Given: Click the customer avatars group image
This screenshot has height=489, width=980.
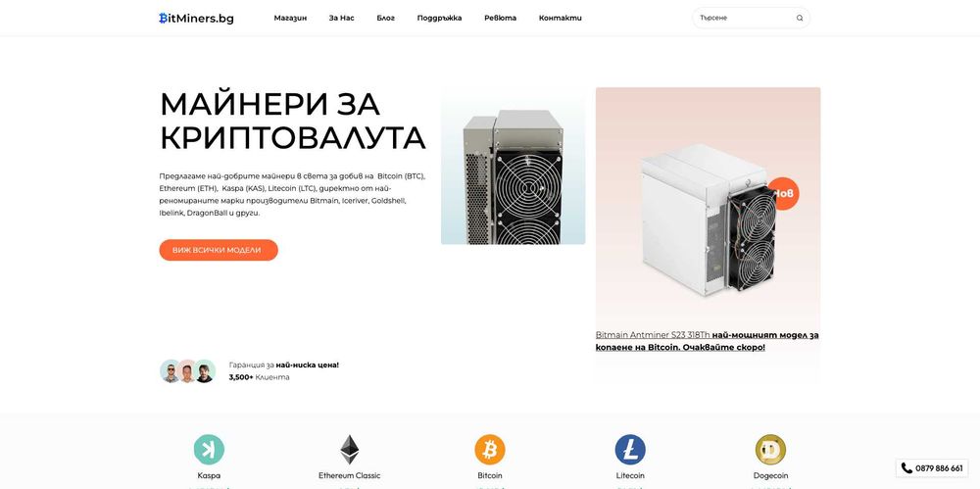Looking at the screenshot, I should click(x=187, y=370).
